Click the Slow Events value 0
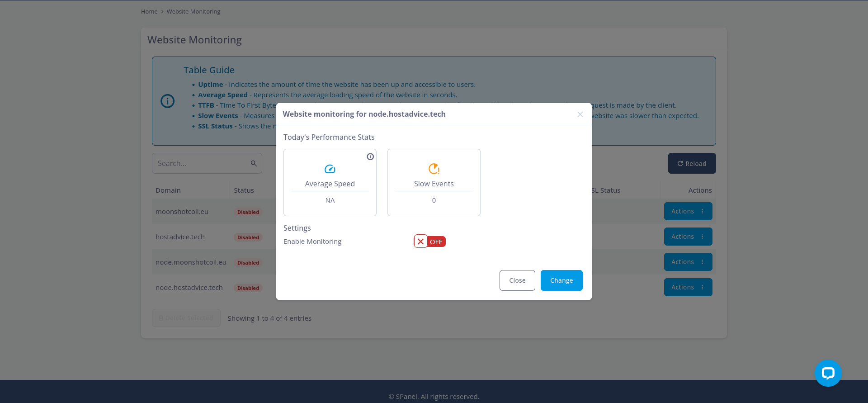 [434, 200]
